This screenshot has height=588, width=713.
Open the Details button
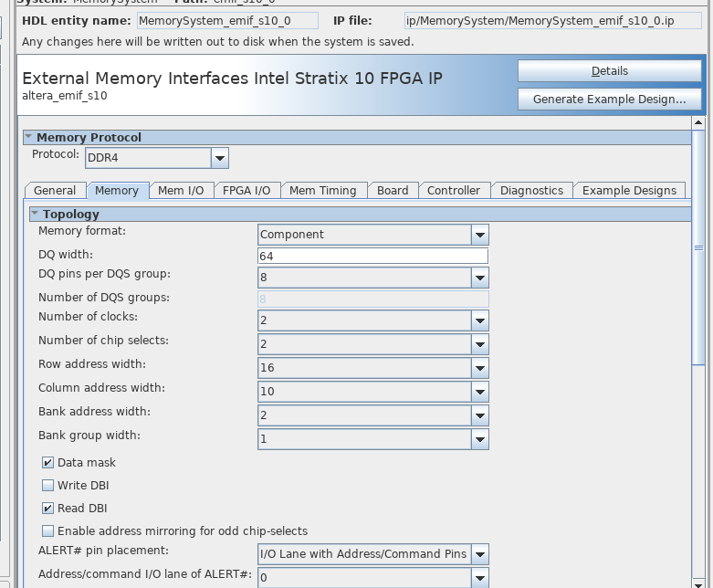pos(609,71)
